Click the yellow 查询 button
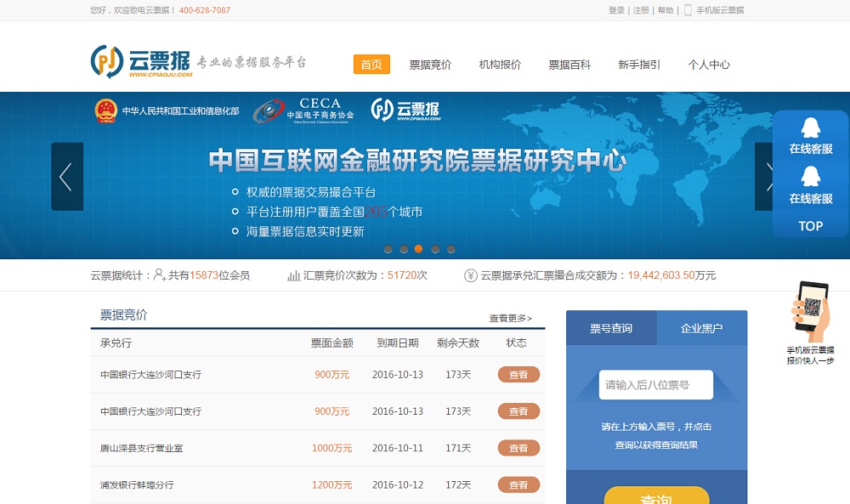 (656, 496)
